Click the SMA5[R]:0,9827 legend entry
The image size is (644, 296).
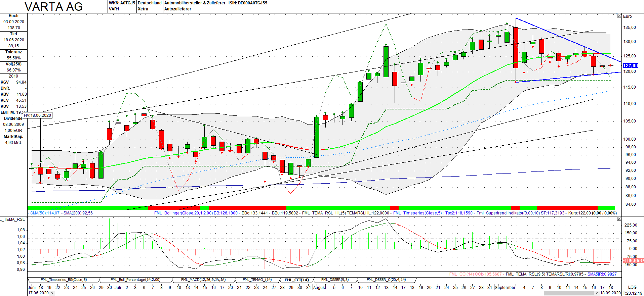click(602, 274)
